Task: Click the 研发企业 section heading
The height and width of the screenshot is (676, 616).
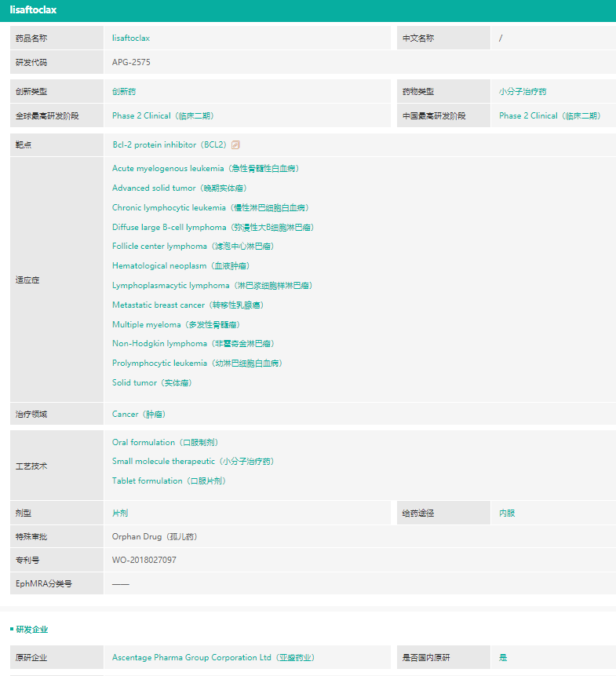Action: [x=32, y=630]
